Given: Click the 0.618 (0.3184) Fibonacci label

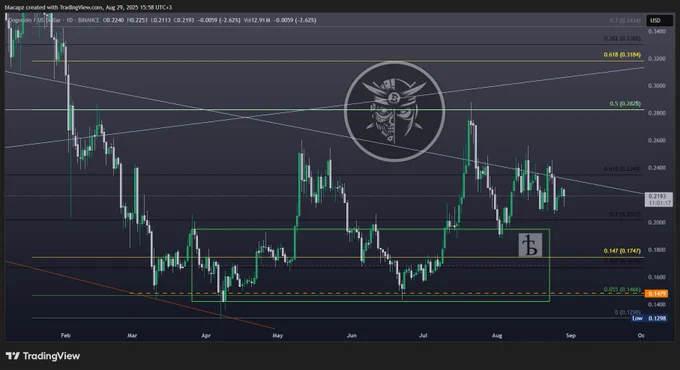Looking at the screenshot, I should [x=622, y=55].
